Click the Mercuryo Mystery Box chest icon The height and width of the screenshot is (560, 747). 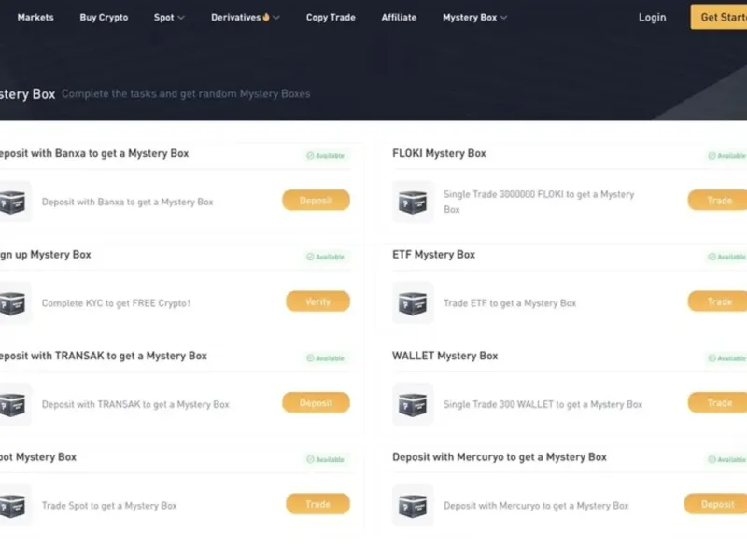(412, 505)
